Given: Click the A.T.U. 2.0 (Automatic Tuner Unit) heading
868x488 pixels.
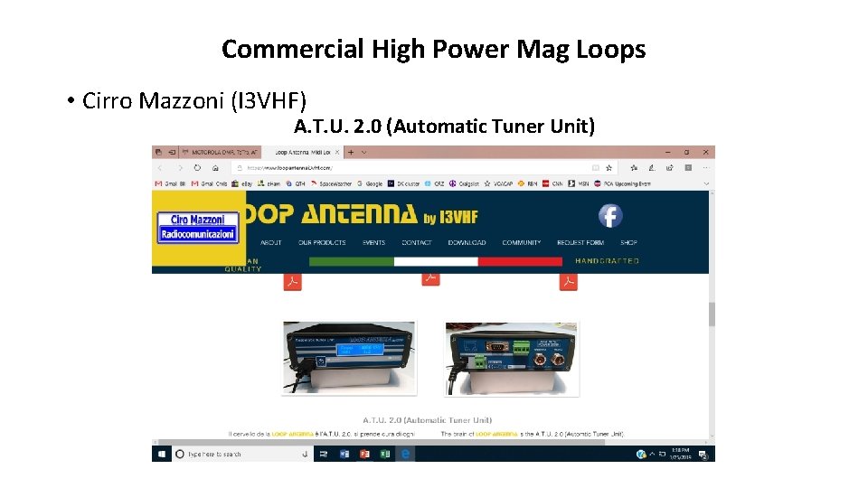Looking at the screenshot, I should coord(427,420).
